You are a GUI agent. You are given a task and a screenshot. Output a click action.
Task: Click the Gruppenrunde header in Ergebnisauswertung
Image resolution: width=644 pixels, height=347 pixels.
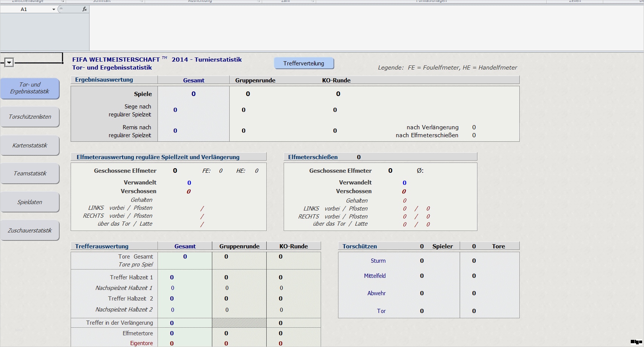pos(255,81)
